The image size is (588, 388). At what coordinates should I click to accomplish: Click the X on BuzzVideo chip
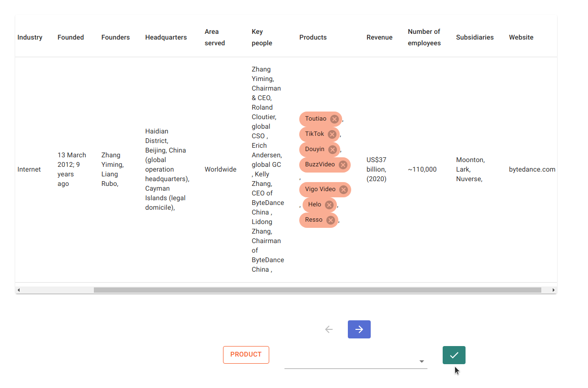tap(343, 165)
